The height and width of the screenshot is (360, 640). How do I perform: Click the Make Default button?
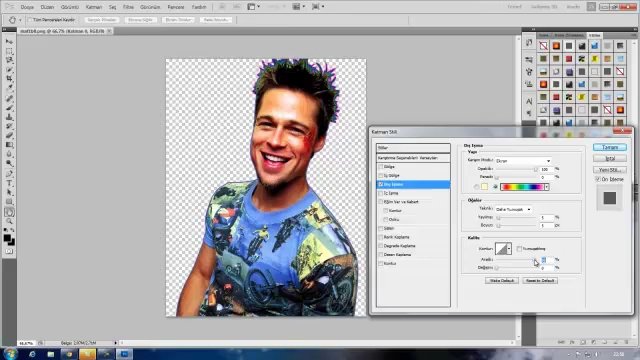point(502,281)
